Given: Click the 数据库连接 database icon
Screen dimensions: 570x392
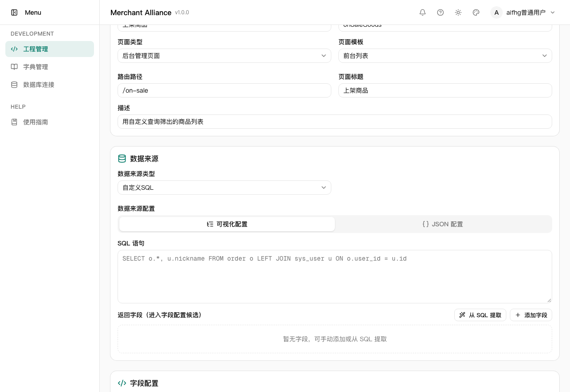Looking at the screenshot, I should coord(14,85).
